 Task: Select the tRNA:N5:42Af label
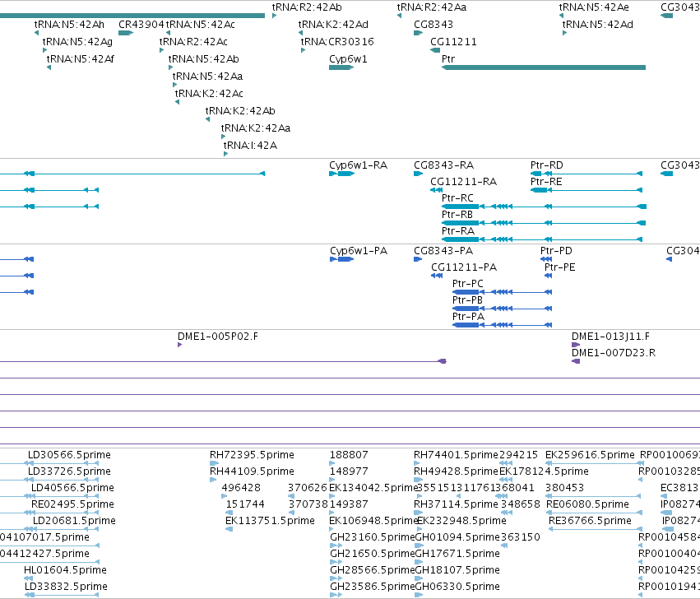pyautogui.click(x=81, y=59)
